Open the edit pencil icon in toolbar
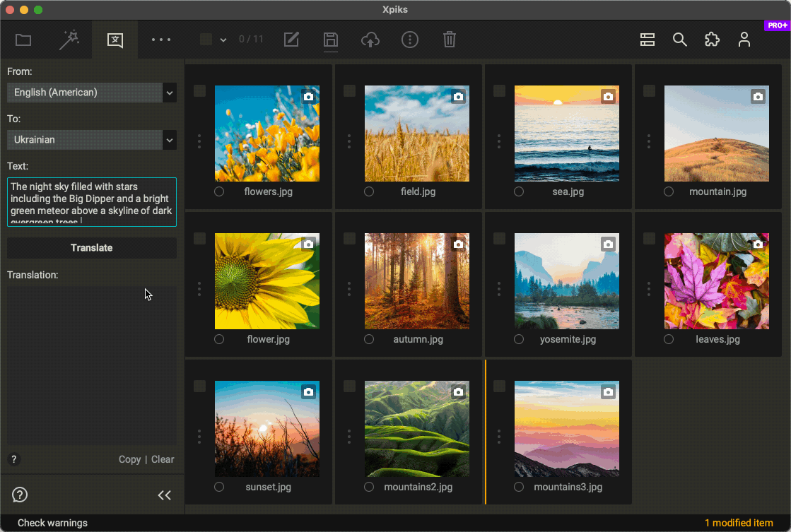 (x=291, y=40)
